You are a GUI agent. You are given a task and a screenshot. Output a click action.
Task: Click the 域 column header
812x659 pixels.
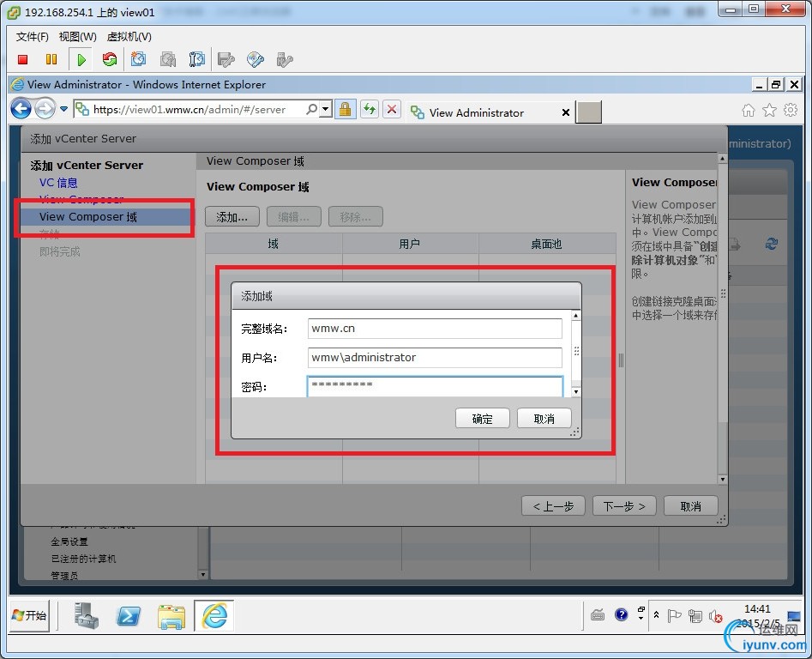274,244
